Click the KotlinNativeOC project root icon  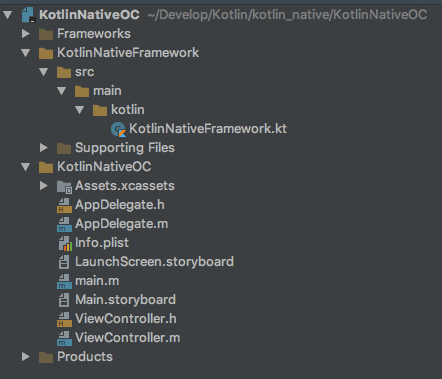point(28,15)
